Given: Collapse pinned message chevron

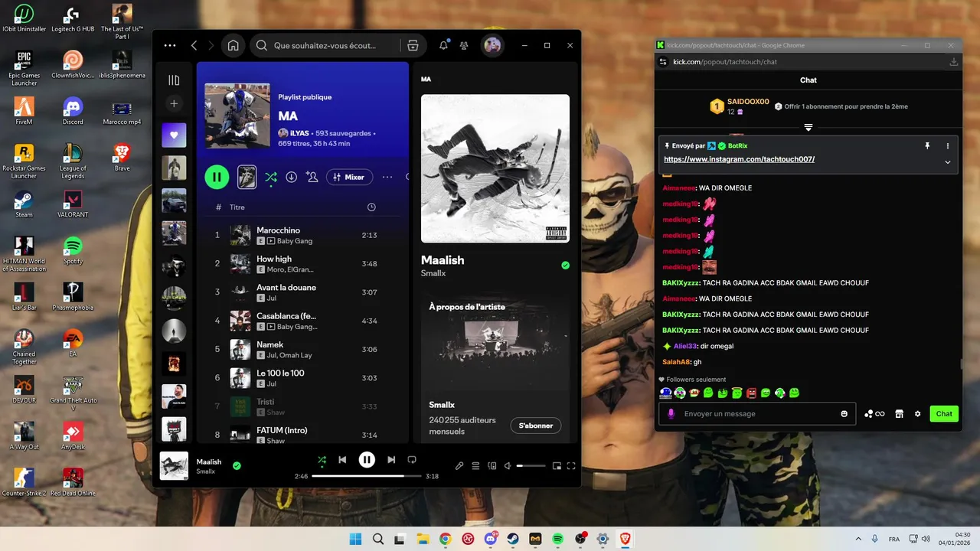Looking at the screenshot, I should point(948,161).
